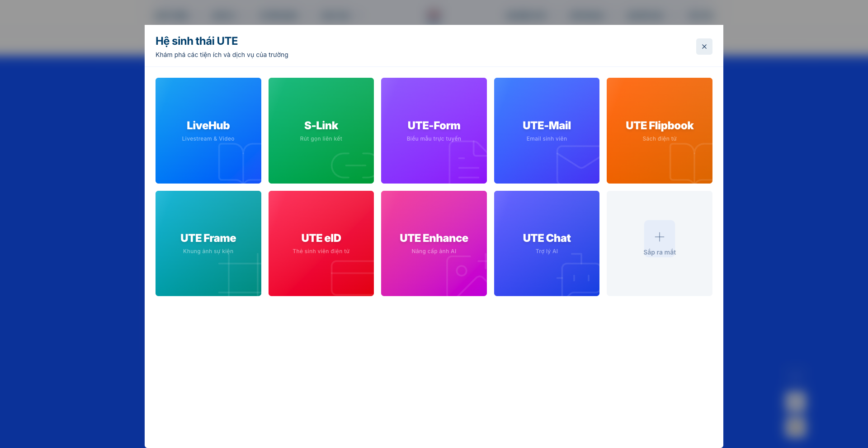Image resolution: width=868 pixels, height=448 pixels.
Task: Click the image icon in UTE Enhance tile
Action: tap(467, 276)
